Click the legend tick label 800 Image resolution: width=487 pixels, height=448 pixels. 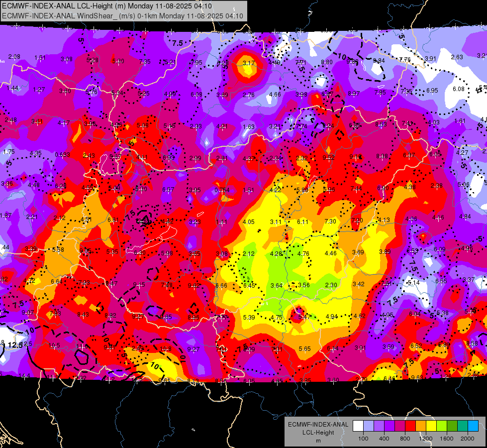tap(405, 439)
